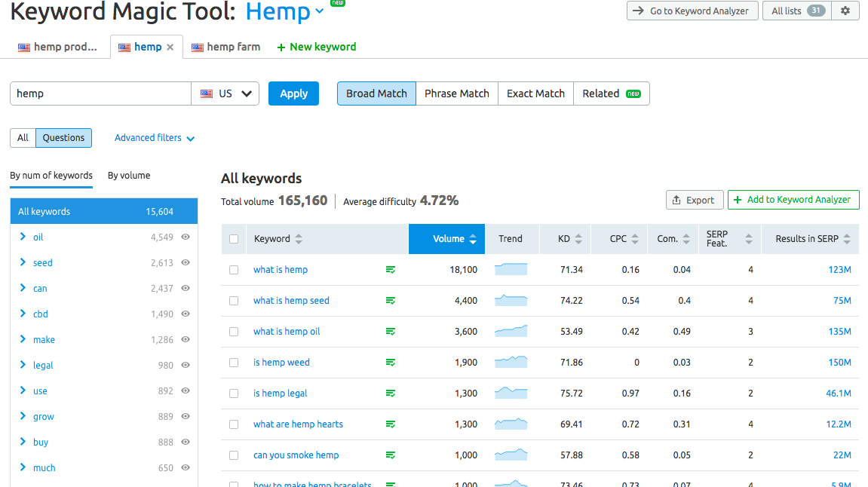Open Advanced filters dropdown
Screen dimensions: 868x487
pos(155,138)
